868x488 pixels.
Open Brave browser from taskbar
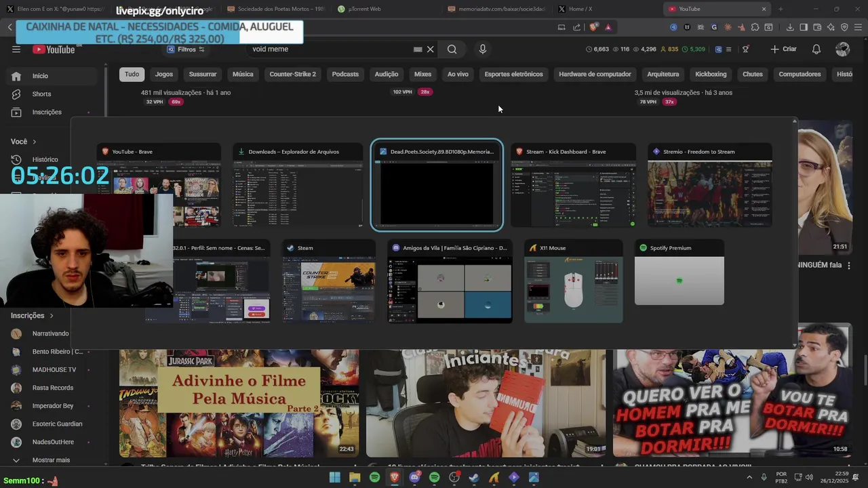(x=394, y=477)
